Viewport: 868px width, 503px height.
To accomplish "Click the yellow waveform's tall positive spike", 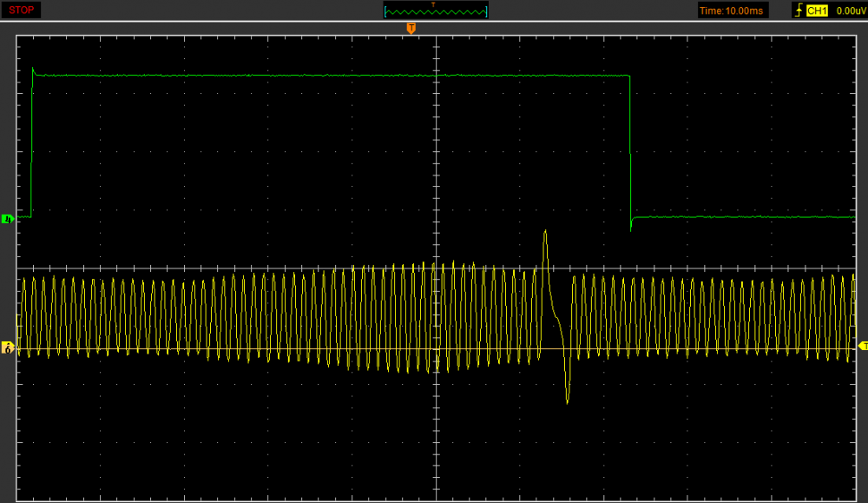I will pyautogui.click(x=545, y=235).
